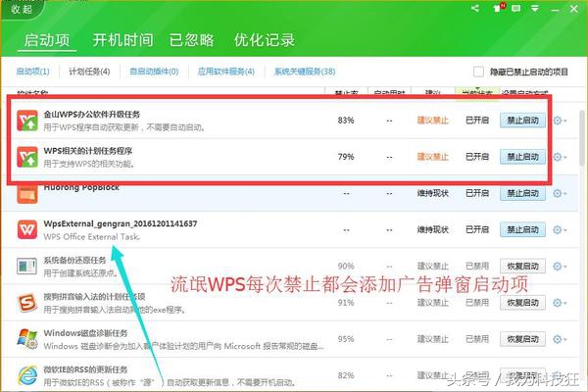Open the title bar main menu dropdown icon
Screen dimensions: 588x392
pos(535,9)
